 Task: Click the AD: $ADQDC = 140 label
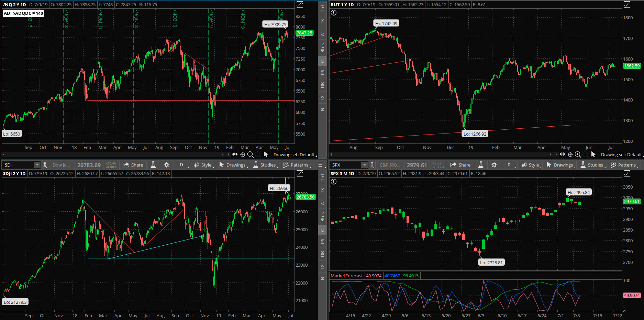(x=23, y=13)
